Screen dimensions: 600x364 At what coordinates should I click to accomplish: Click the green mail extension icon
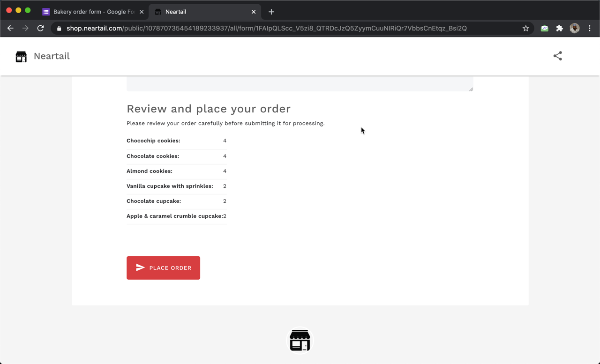coord(544,28)
